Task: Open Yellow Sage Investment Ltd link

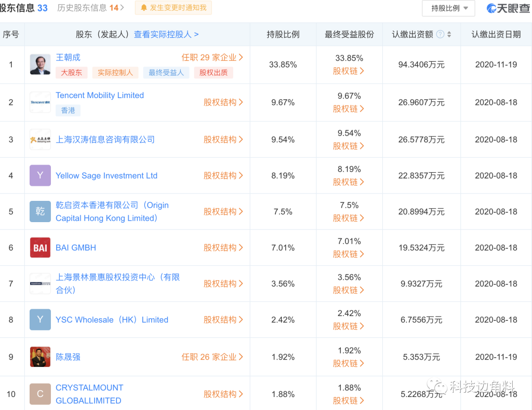Action: tap(107, 175)
